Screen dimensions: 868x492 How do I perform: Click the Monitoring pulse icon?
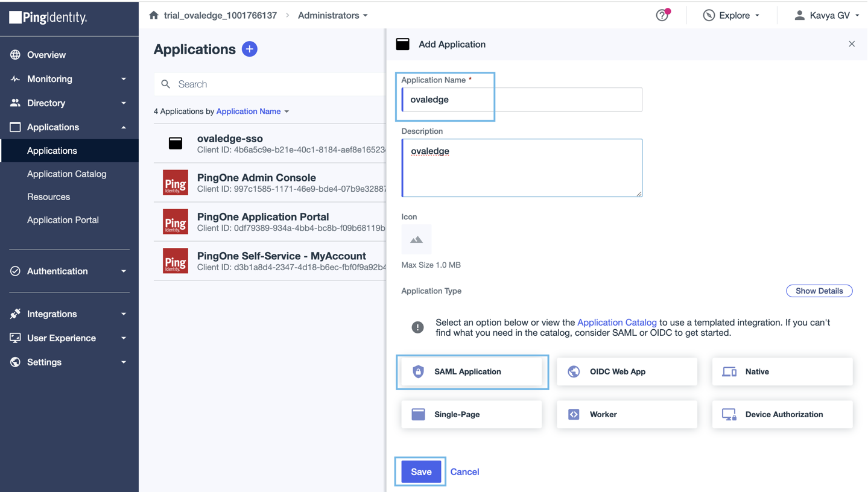[x=15, y=79]
